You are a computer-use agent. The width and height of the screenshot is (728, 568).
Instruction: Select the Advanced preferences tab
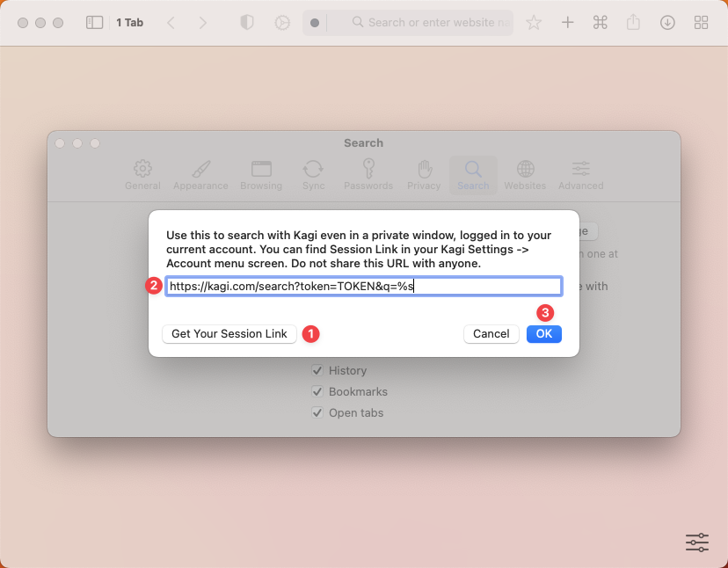580,174
